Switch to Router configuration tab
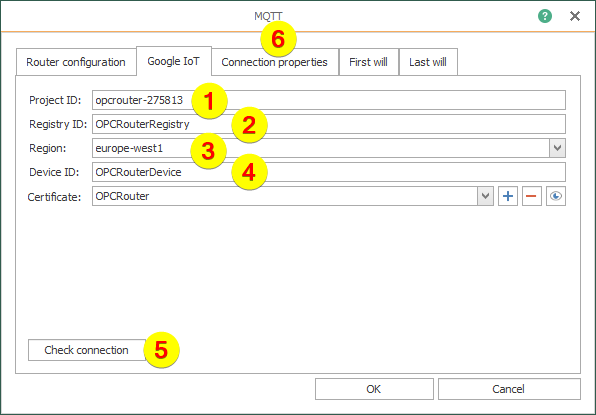596x415 pixels. pyautogui.click(x=76, y=62)
